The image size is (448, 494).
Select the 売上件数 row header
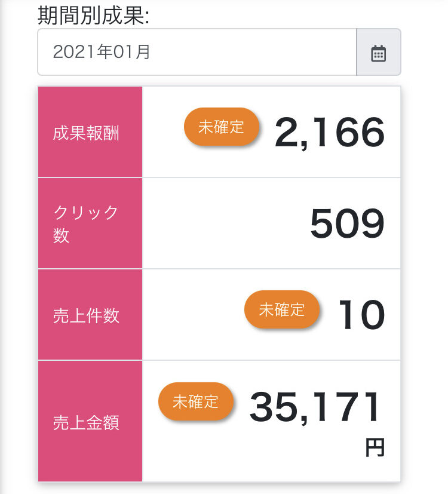(90, 315)
